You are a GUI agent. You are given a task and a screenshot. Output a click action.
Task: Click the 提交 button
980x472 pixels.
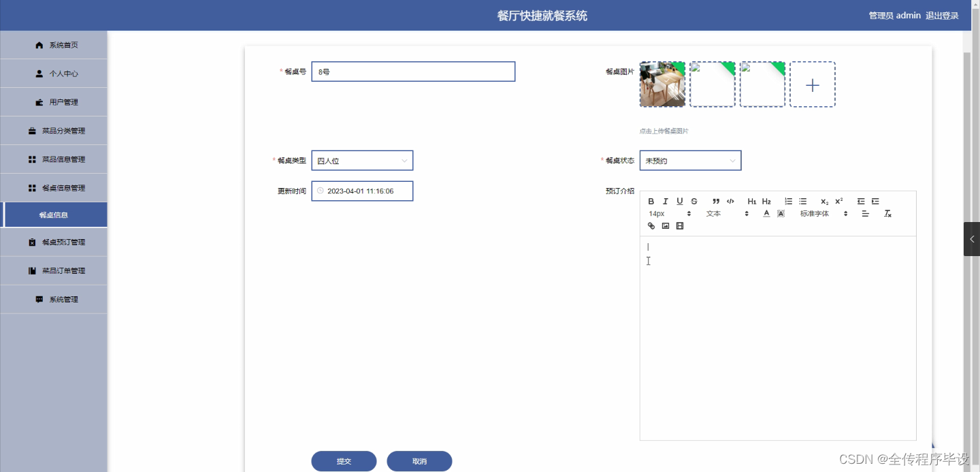(344, 461)
